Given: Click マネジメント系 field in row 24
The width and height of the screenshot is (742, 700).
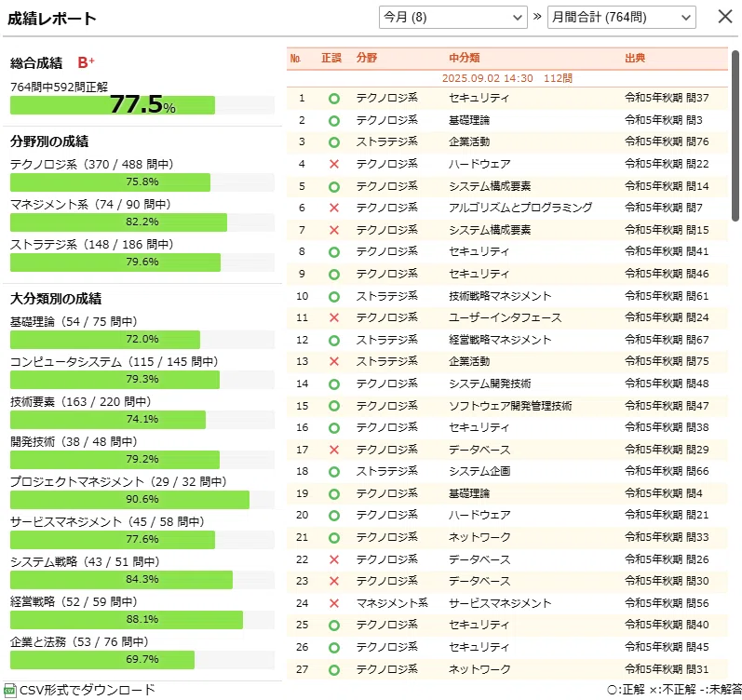Looking at the screenshot, I should (392, 603).
